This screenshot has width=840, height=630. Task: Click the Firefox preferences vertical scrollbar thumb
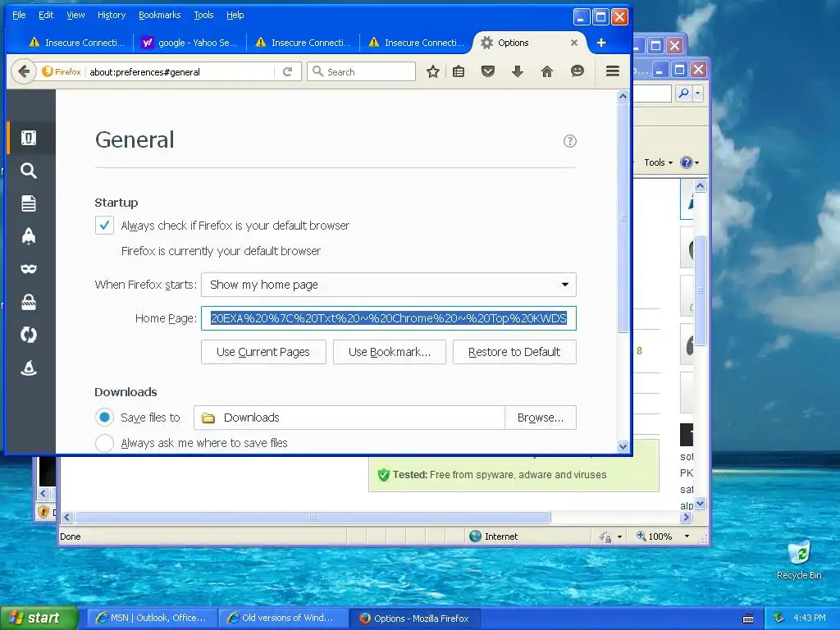(x=623, y=218)
